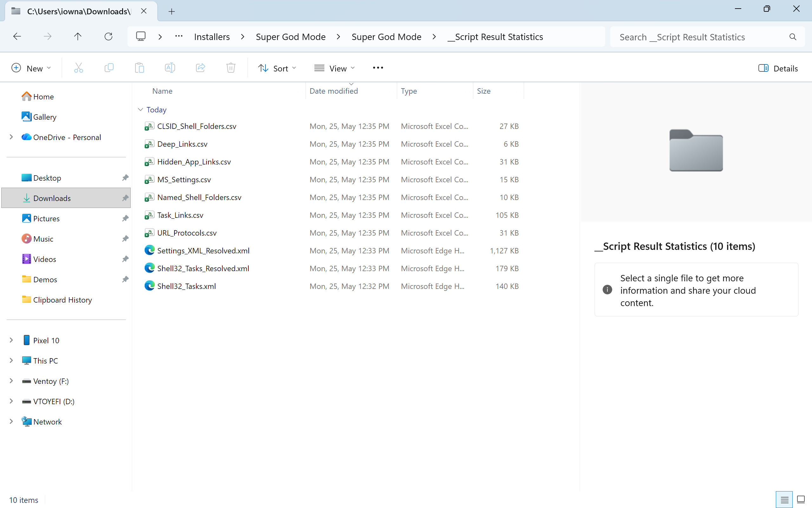Expand the Ventoy (F:) drive node
The width and height of the screenshot is (812, 508).
point(11,381)
